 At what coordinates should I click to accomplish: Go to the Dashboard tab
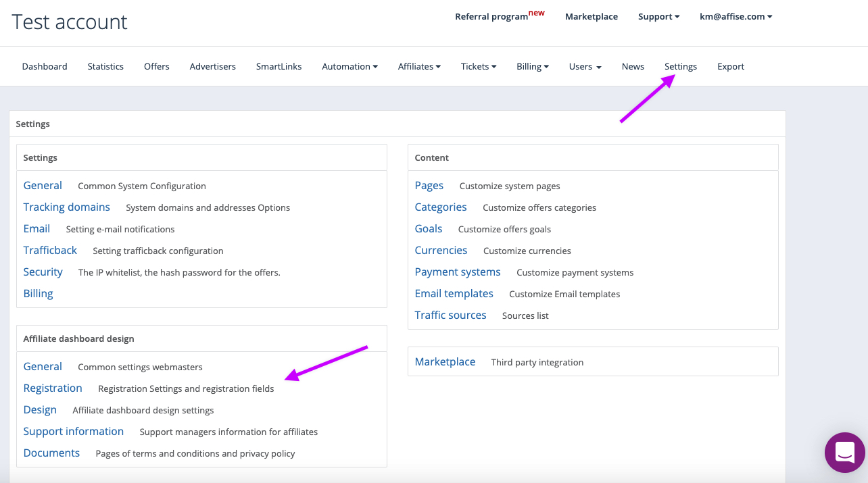45,66
